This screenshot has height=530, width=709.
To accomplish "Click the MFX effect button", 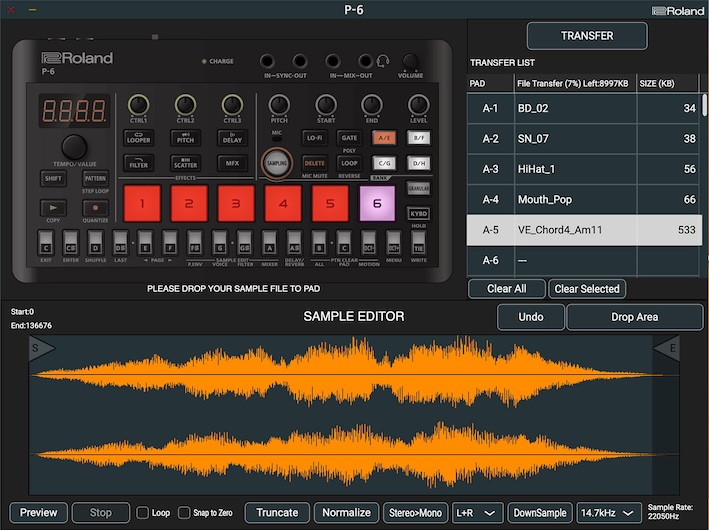I will coord(232,163).
